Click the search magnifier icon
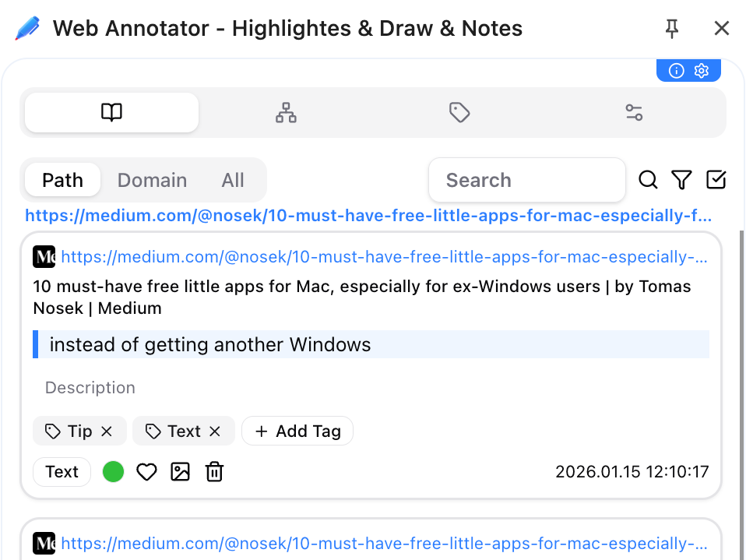Image resolution: width=746 pixels, height=560 pixels. point(648,180)
